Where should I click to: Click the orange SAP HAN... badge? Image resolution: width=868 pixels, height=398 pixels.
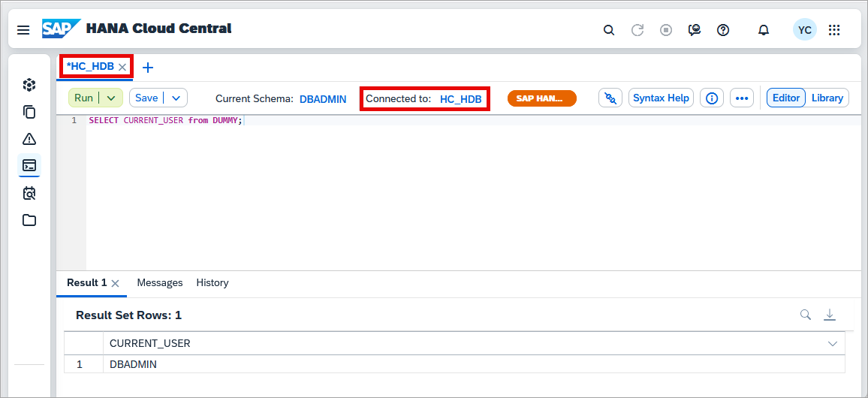click(x=542, y=98)
